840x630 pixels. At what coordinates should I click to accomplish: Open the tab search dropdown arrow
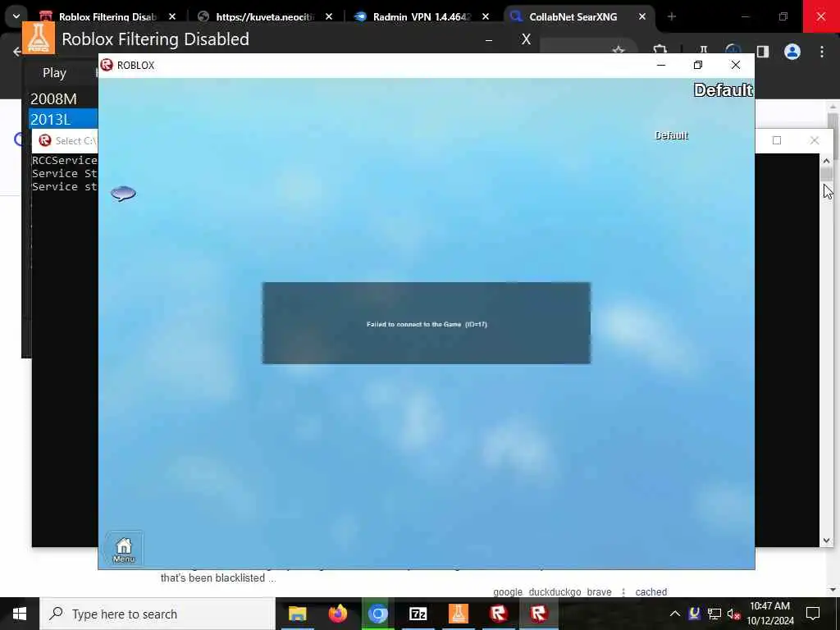(16, 16)
